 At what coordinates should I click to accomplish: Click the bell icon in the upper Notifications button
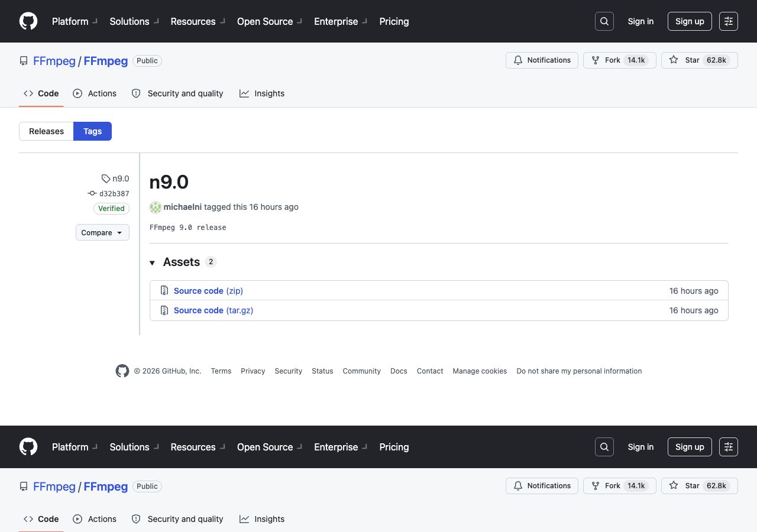pyautogui.click(x=518, y=60)
